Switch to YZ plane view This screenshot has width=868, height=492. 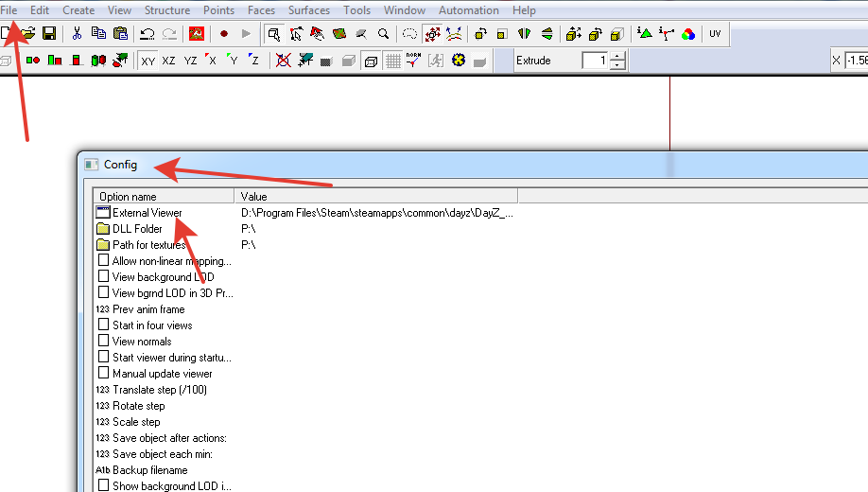coord(190,61)
